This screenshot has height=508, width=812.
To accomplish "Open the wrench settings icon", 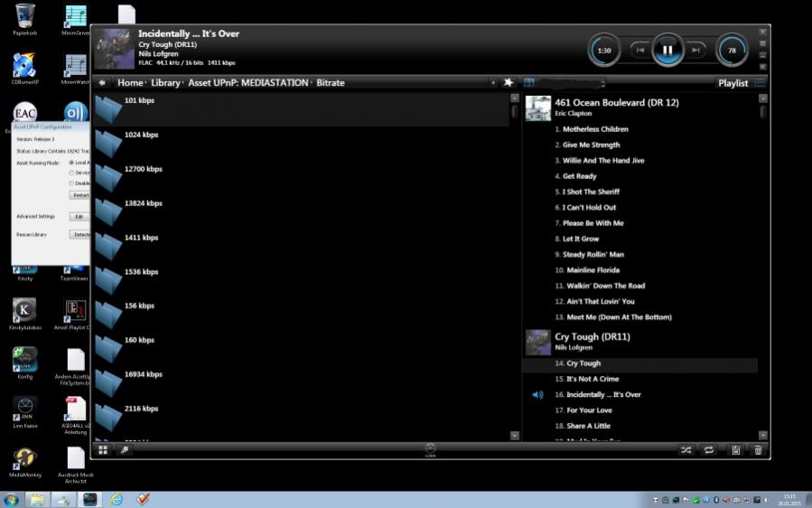I will pos(125,449).
